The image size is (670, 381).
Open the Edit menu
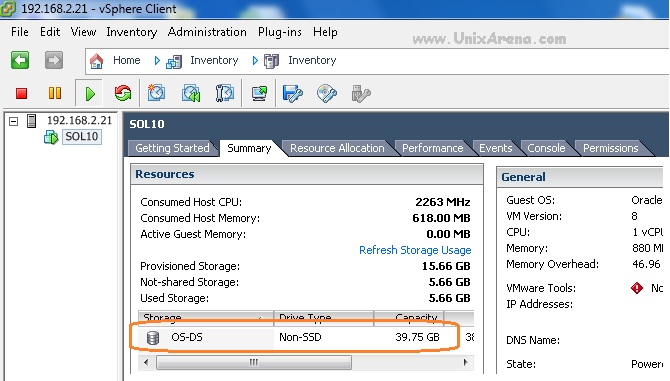pyautogui.click(x=50, y=32)
